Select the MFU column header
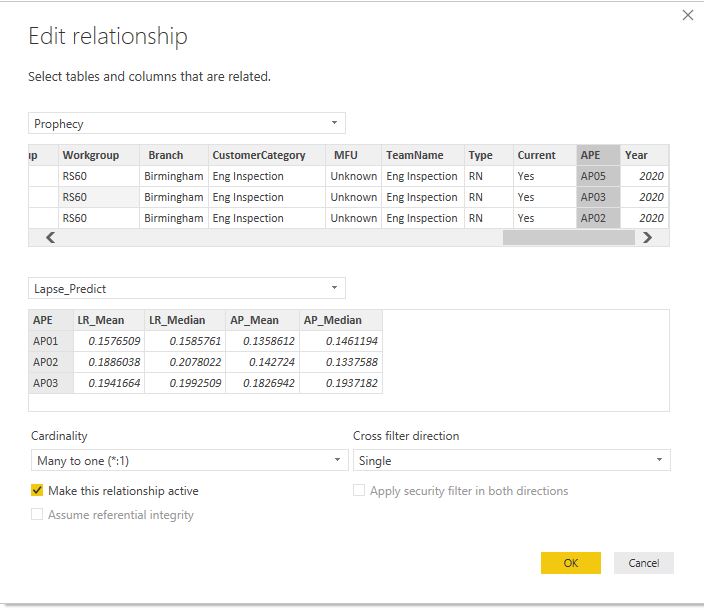The image size is (704, 610). tap(353, 155)
